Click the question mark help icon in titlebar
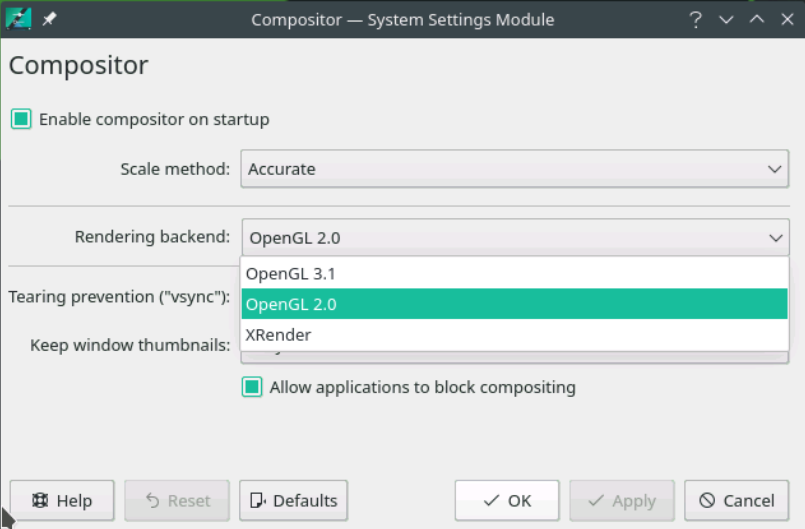The width and height of the screenshot is (805, 529). 696,20
